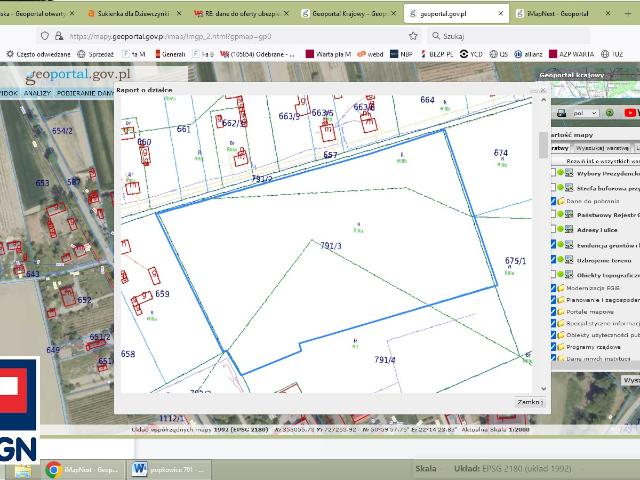Toggle the Adresy i ulice layer checkbox
Image resolution: width=640 pixels, height=480 pixels.
(x=554, y=229)
